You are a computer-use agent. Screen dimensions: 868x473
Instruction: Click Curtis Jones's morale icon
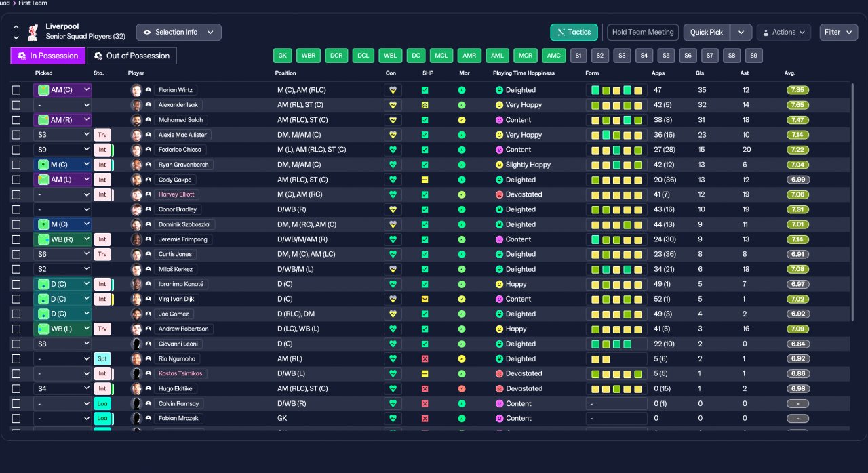(x=462, y=254)
